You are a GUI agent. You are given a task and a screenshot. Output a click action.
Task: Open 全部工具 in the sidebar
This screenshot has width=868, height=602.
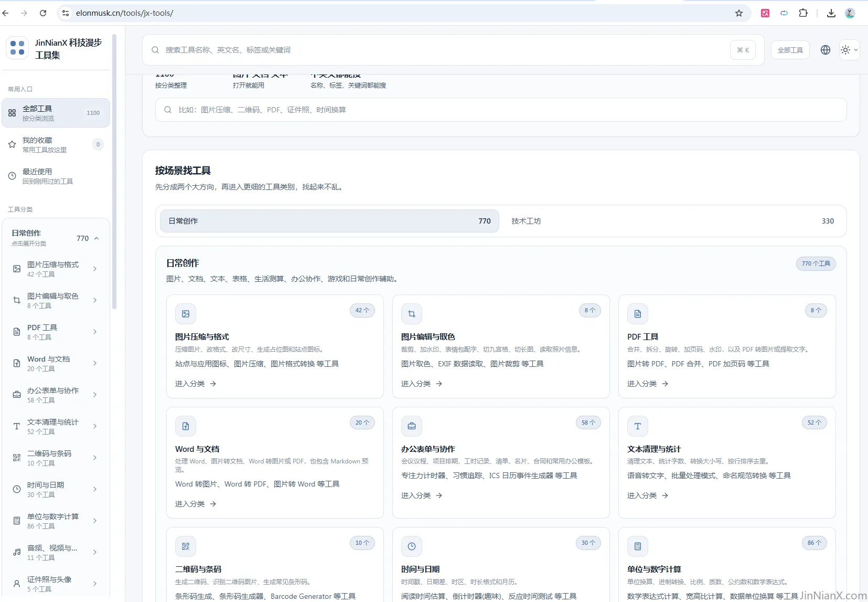click(56, 113)
